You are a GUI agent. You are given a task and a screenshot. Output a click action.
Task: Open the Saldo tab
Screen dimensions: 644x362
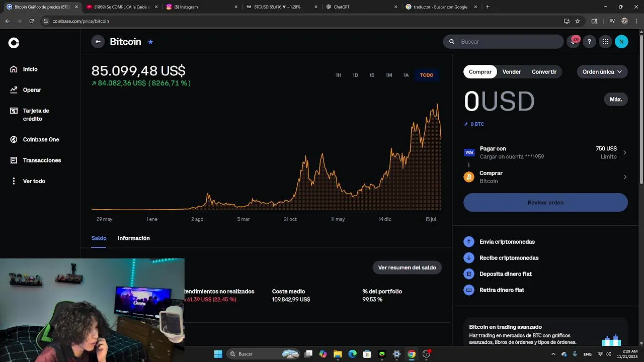pos(99,238)
